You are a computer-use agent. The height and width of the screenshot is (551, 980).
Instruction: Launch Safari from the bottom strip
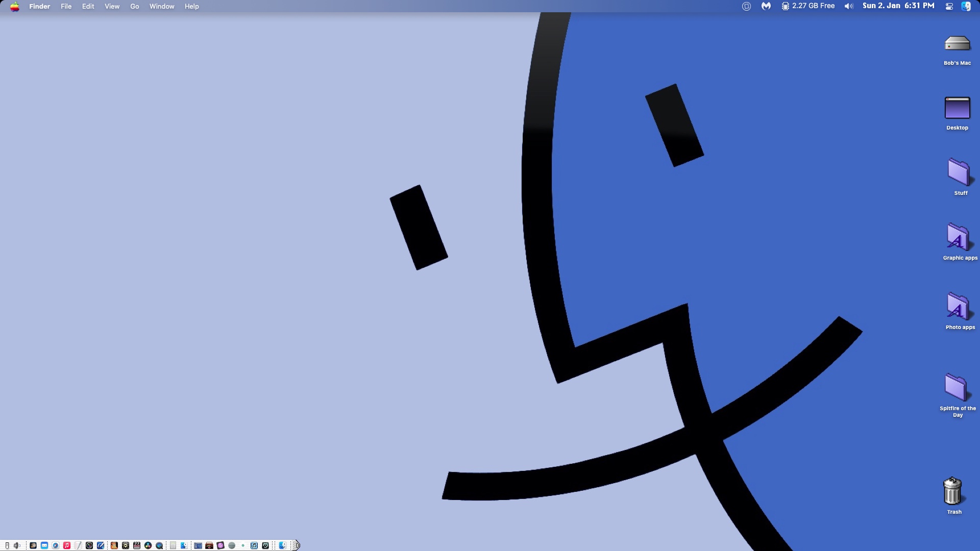pyautogui.click(x=56, y=545)
